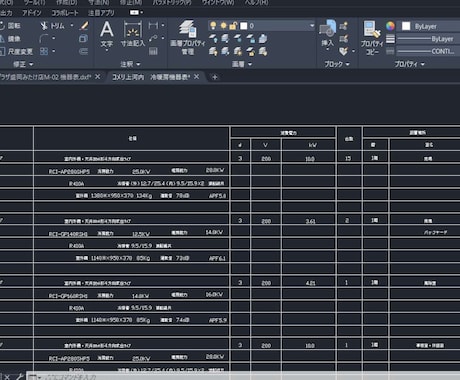Expand the ブロック panel
The image size is (460, 380).
click(x=337, y=64)
